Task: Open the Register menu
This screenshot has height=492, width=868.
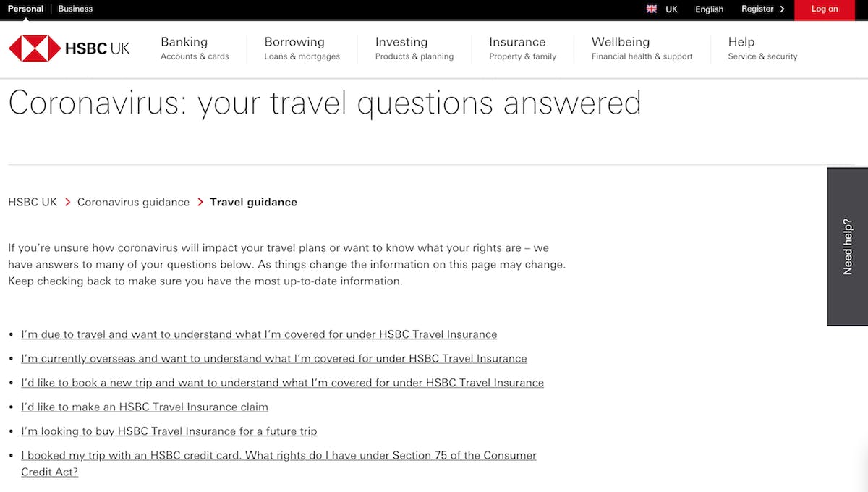Action: 762,9
